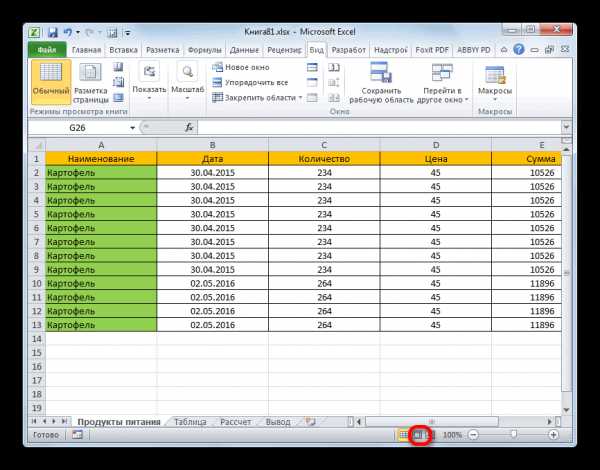Select Page Layout view icon in status bar

click(418, 435)
